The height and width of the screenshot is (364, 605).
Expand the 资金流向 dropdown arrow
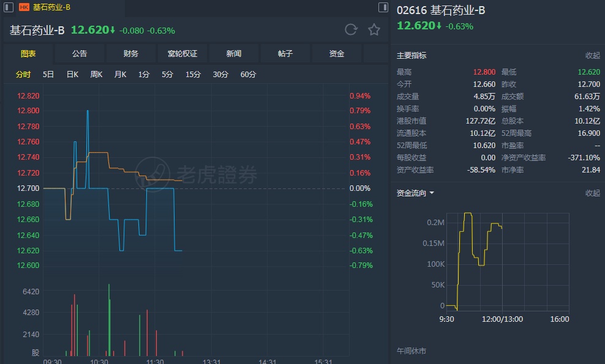pos(432,193)
